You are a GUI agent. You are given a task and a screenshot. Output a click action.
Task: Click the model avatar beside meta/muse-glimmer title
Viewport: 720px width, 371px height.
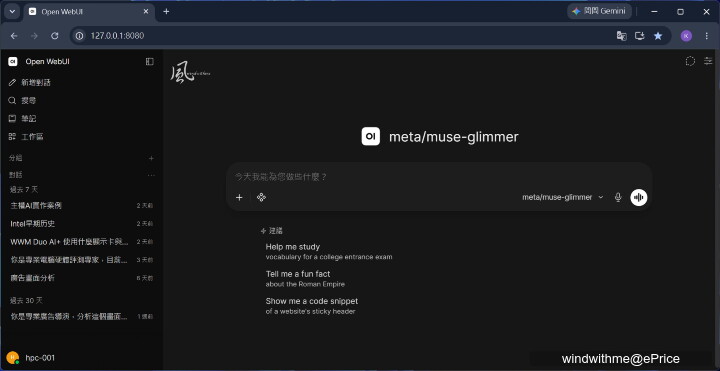pos(371,136)
